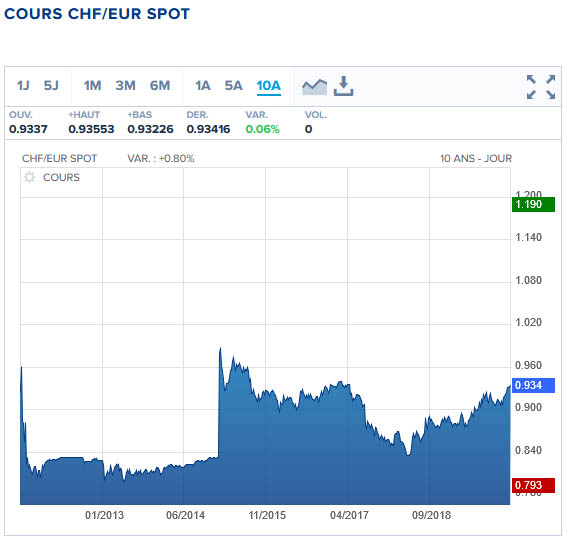Click the 09/2018 axis date
568x540 pixels.
pos(431,515)
